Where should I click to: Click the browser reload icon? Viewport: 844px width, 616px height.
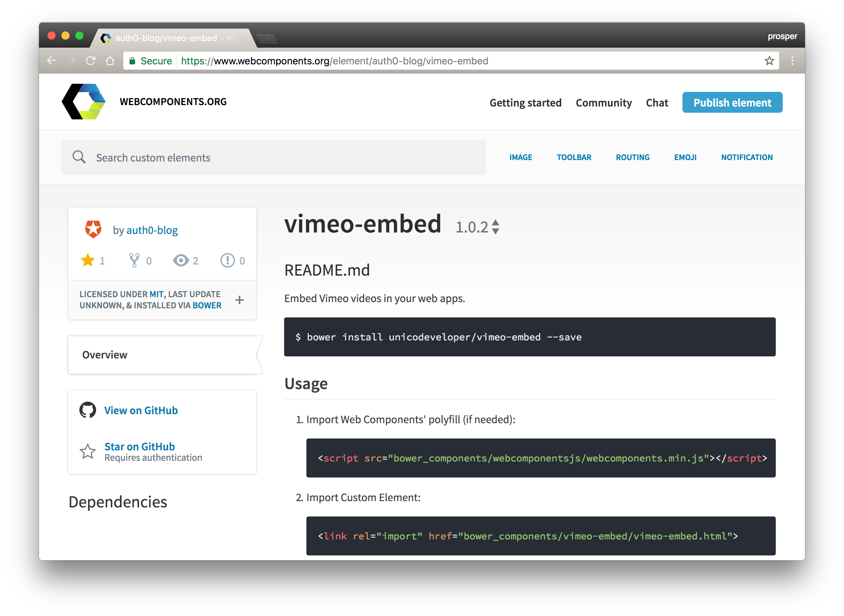[x=91, y=61]
